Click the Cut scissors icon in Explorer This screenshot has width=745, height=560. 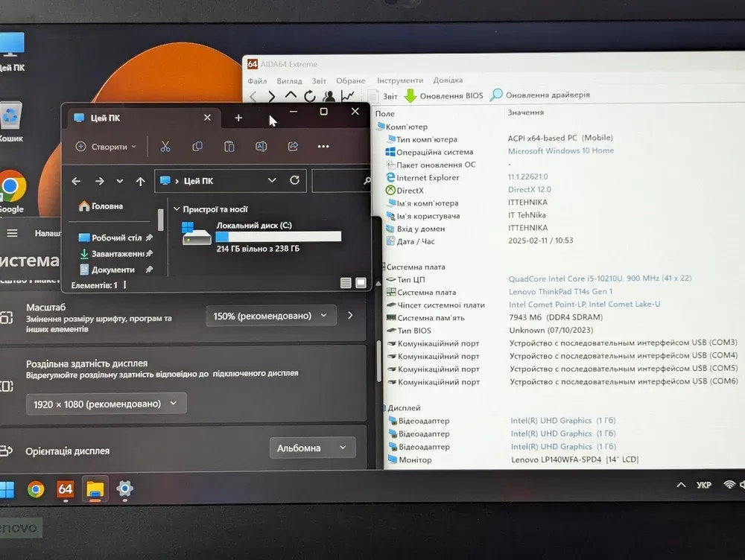coord(165,147)
